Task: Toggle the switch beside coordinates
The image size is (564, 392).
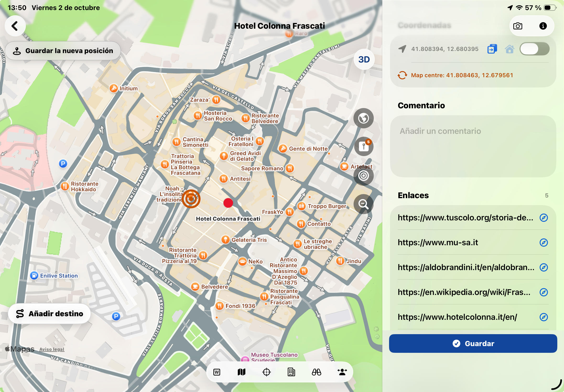Action: coord(534,49)
